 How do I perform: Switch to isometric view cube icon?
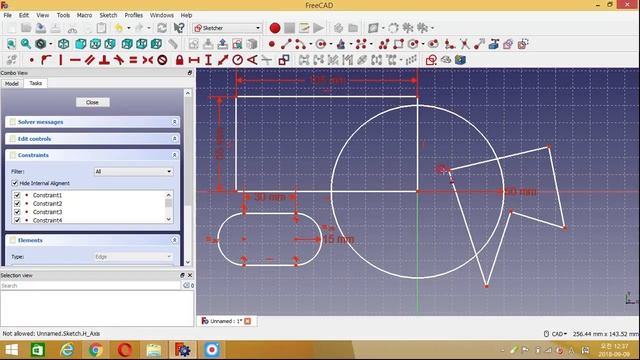[x=63, y=44]
